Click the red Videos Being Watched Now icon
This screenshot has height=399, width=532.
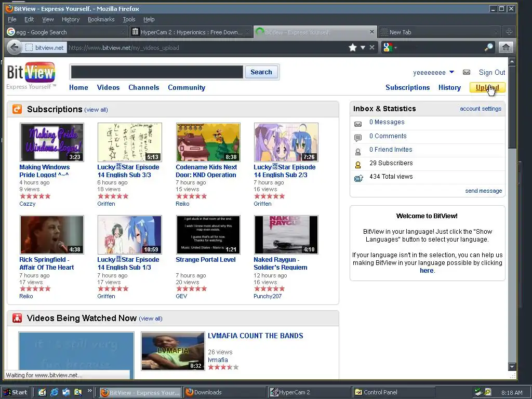[x=17, y=318]
